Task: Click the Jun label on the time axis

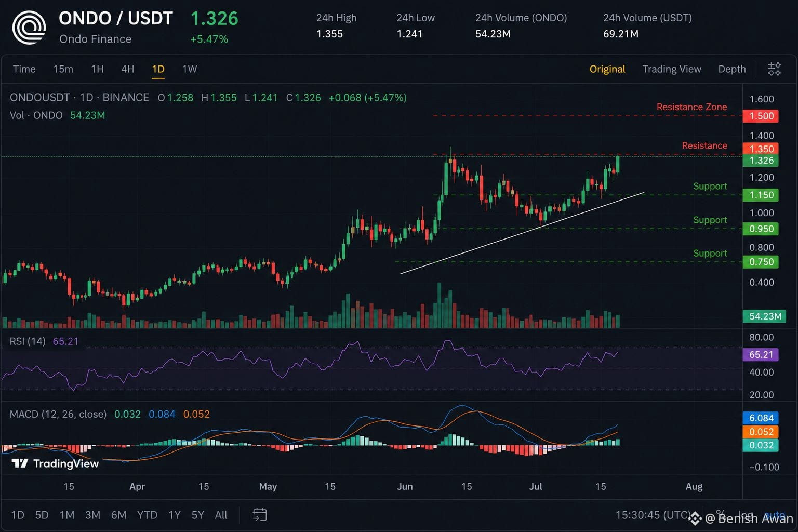Action: pos(405,486)
